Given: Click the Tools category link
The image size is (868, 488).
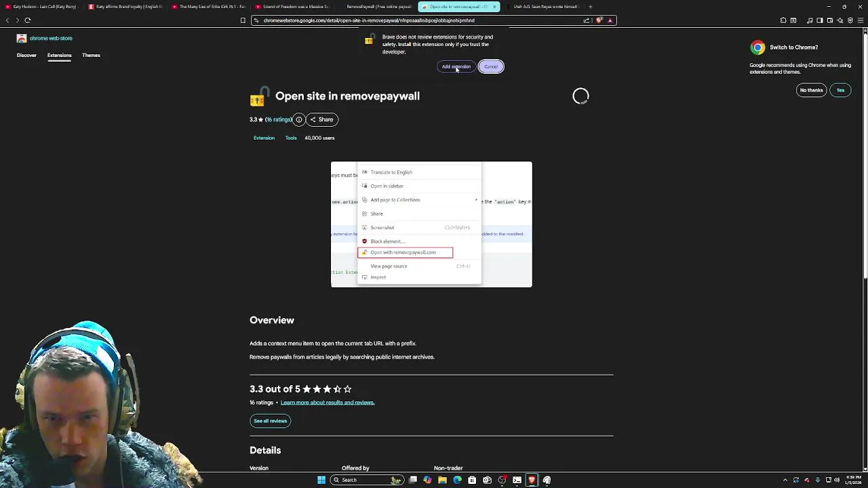Looking at the screenshot, I should pyautogui.click(x=291, y=138).
